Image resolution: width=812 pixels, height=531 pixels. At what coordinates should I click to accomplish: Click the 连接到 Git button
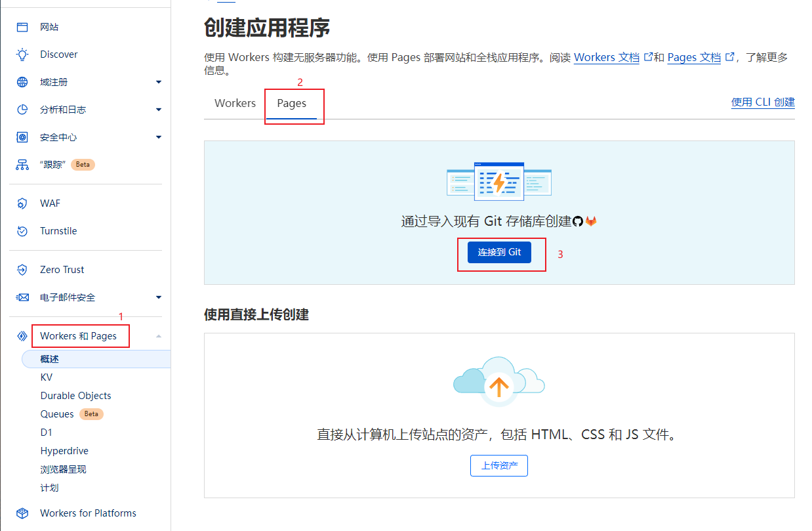pyautogui.click(x=499, y=252)
